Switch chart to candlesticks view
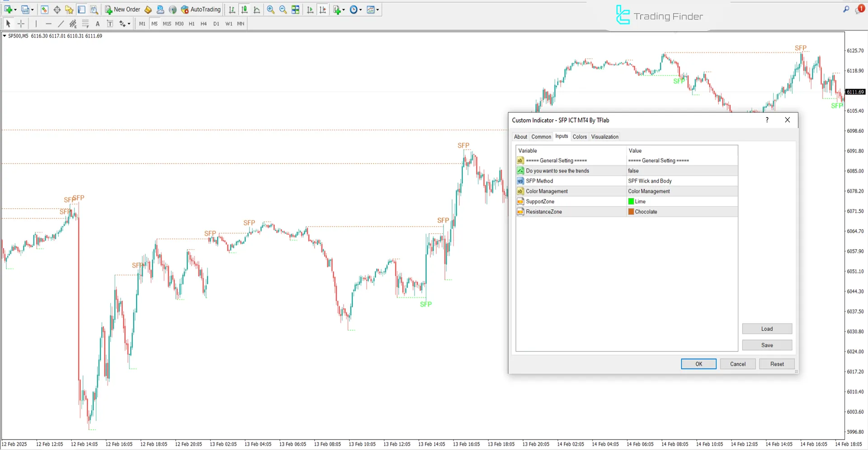 [244, 9]
